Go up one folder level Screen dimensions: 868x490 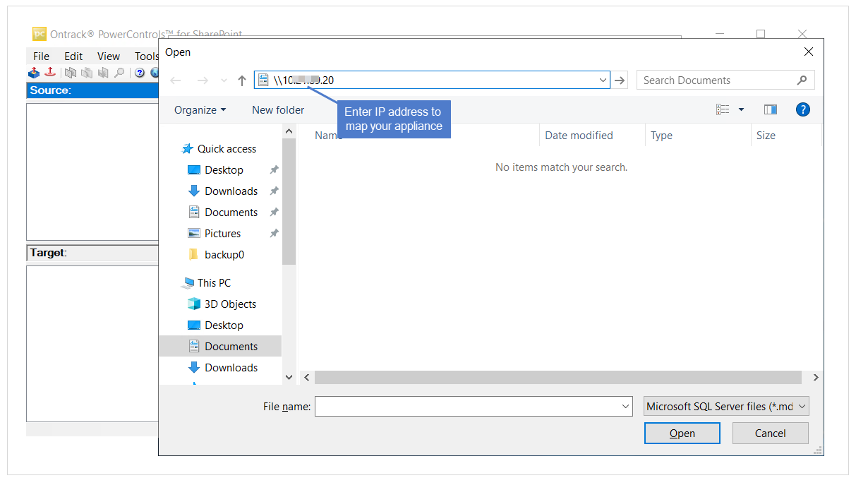coord(242,80)
